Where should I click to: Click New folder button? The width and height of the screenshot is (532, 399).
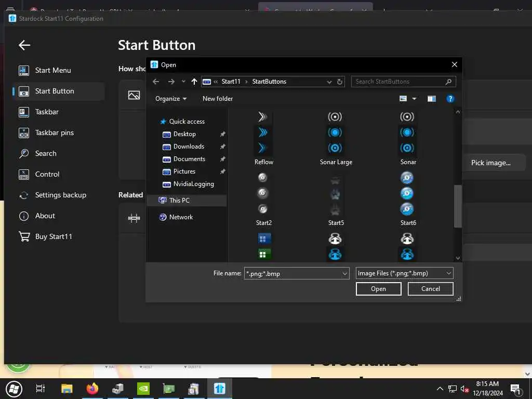click(218, 99)
